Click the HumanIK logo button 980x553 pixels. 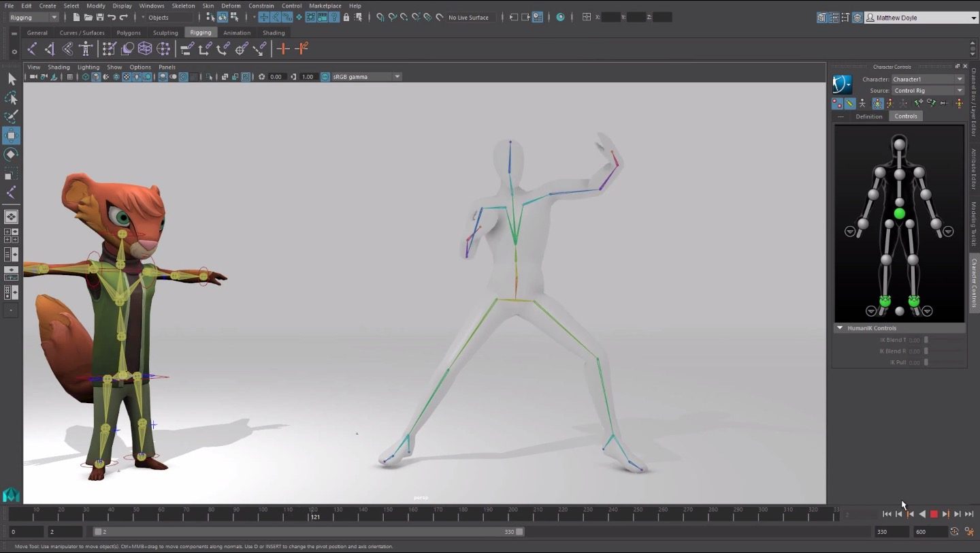[x=843, y=84]
